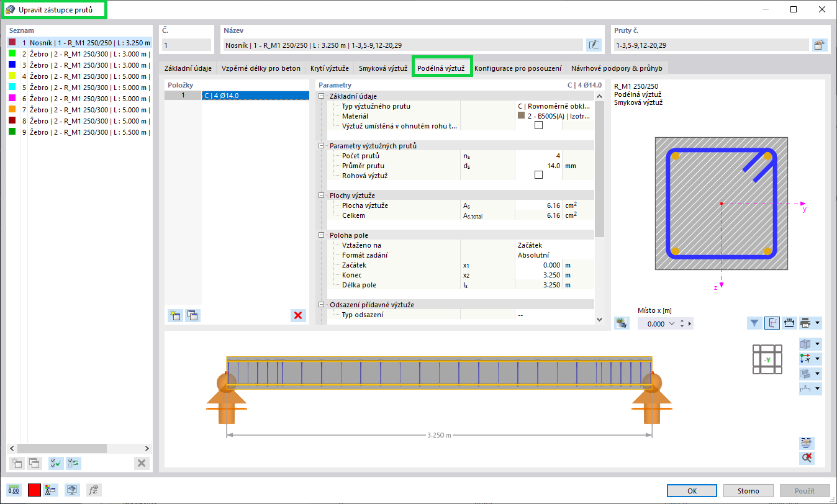Click the 'Pruty č.' input field
This screenshot has width=837, height=504.
[x=711, y=45]
